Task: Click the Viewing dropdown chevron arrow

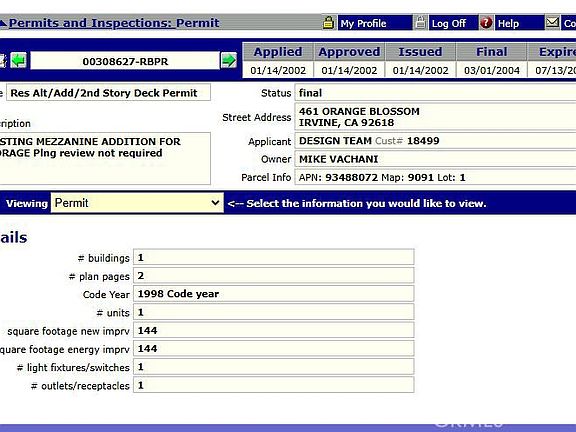Action: pos(215,203)
